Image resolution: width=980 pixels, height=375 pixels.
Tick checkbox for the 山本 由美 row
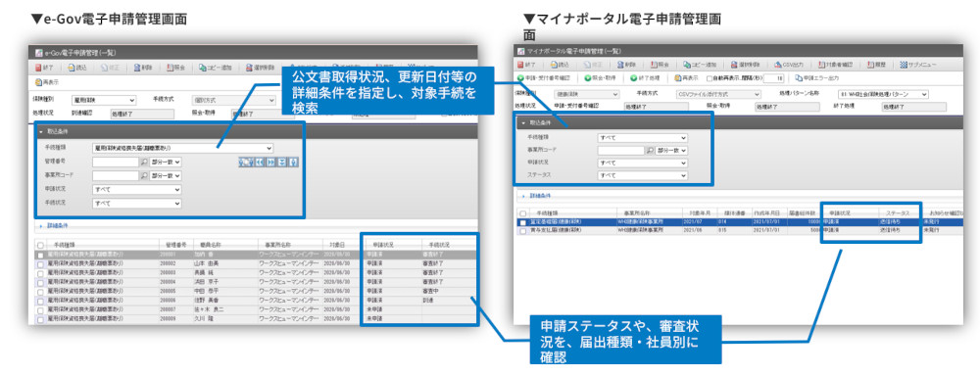pos(40,264)
